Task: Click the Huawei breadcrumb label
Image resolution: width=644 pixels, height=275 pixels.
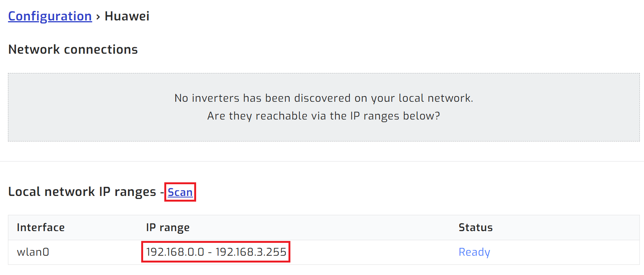Action: coord(127,16)
